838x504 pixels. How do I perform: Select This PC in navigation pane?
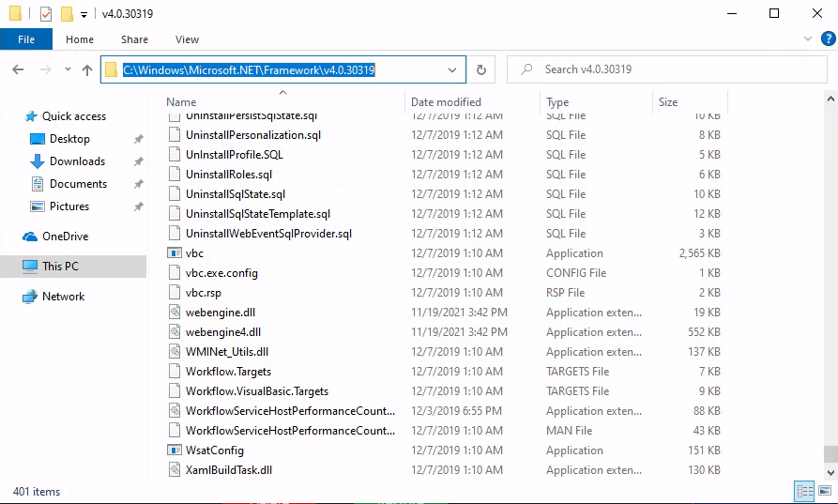[x=60, y=267]
